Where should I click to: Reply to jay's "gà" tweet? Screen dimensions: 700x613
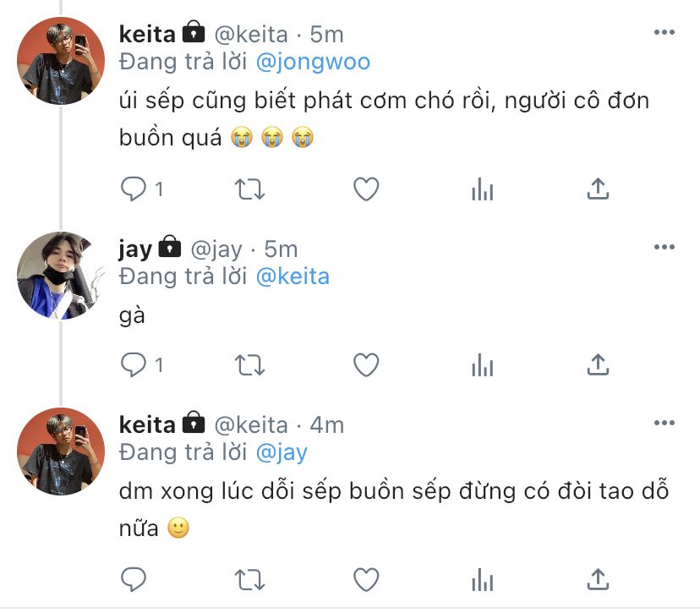click(134, 364)
